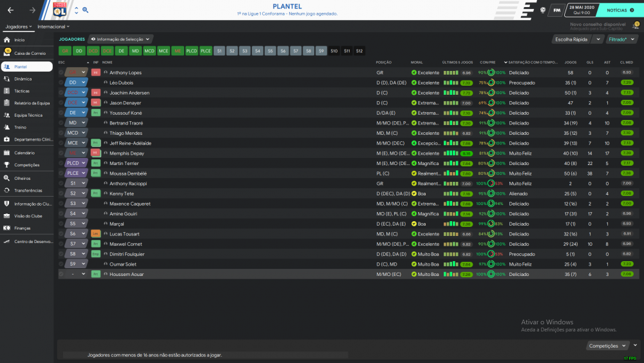Click the date 28 Mai 2020 panel

pos(582,10)
